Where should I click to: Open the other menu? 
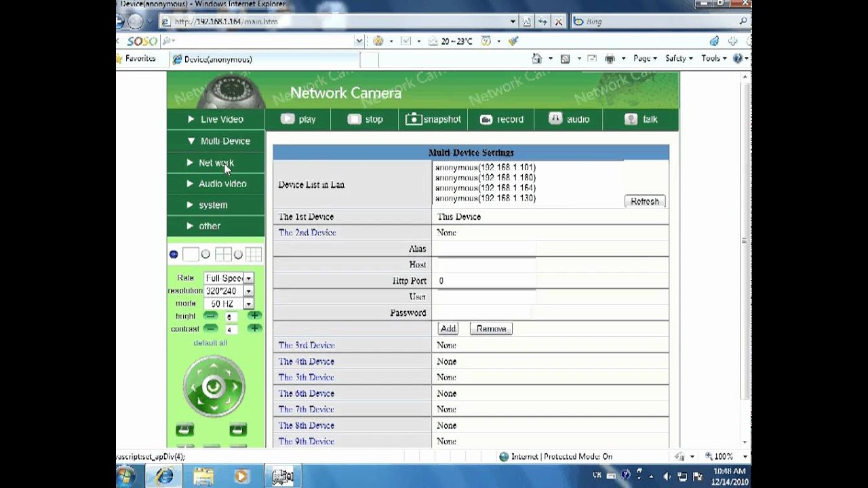[x=216, y=226]
